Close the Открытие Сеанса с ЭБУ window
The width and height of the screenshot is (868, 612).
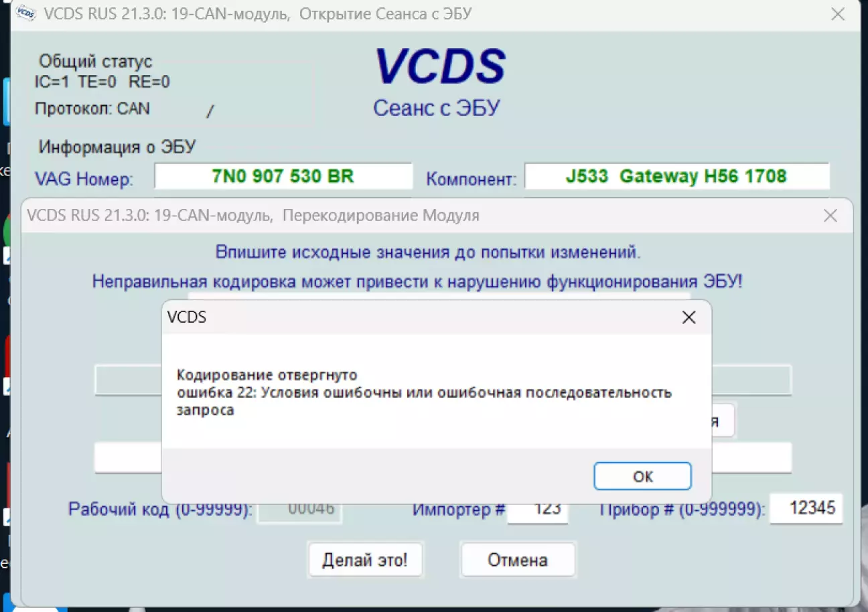pos(837,14)
